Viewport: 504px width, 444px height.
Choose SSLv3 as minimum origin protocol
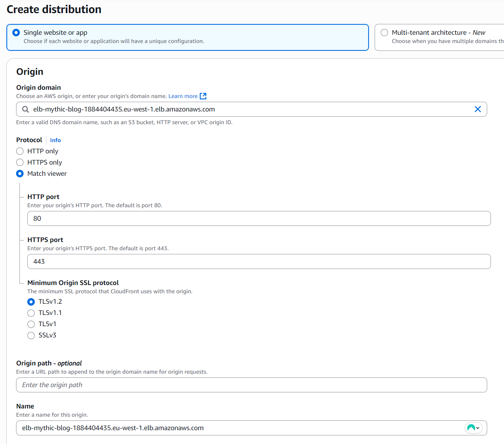click(31, 336)
